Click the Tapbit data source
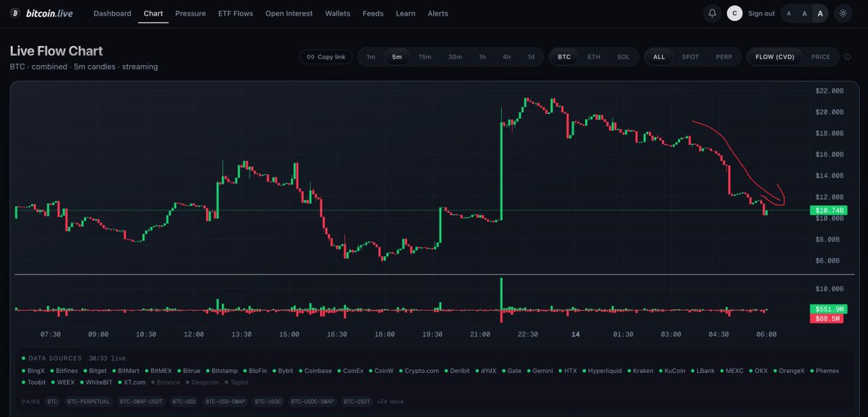Viewport: 868px width, 417px height. 235,382
